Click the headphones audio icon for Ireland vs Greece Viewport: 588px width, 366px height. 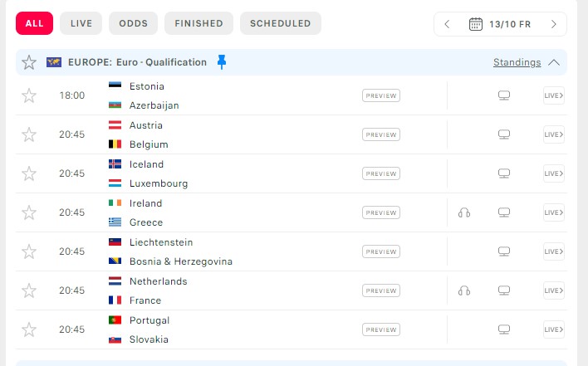coord(464,212)
